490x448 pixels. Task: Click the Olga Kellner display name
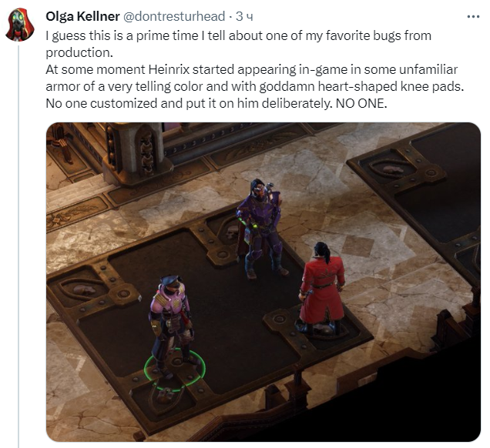point(82,16)
